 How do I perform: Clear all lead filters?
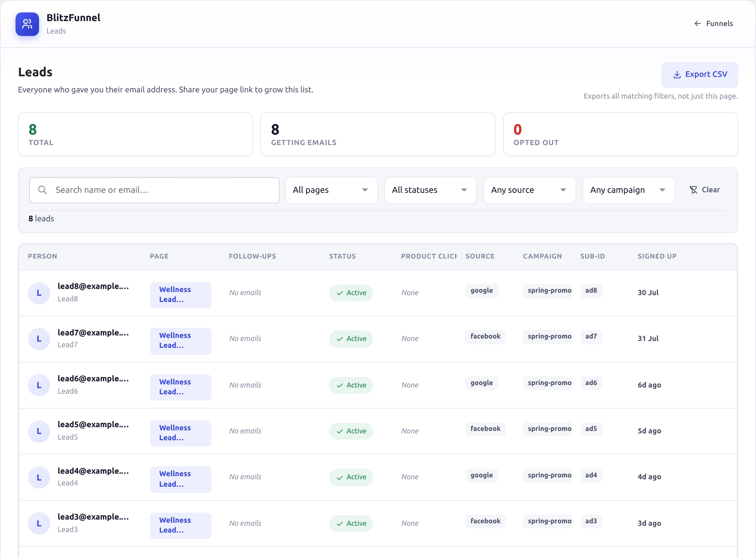[x=704, y=190]
